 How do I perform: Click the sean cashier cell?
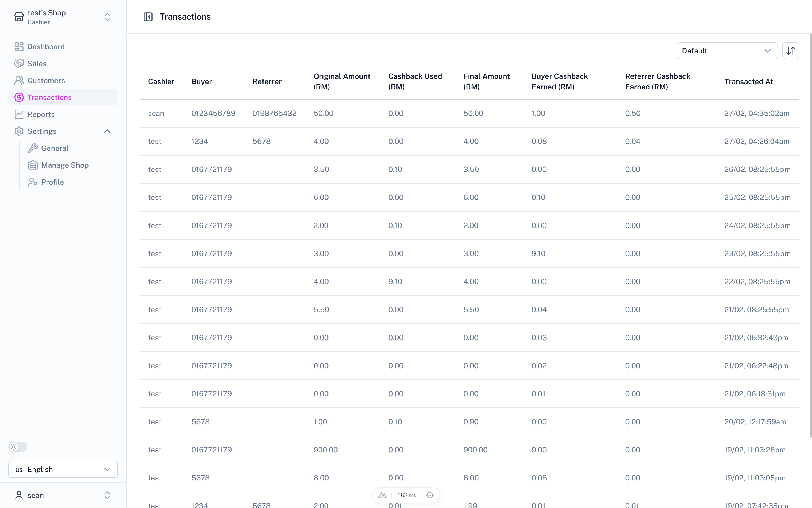[x=156, y=113]
